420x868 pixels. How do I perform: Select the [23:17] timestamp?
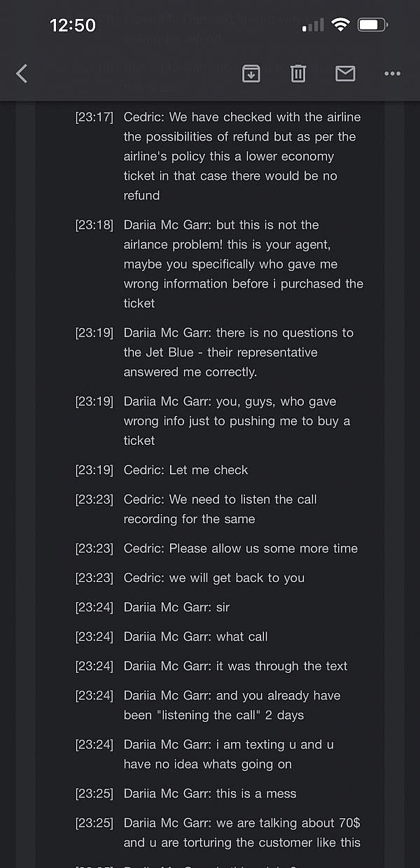click(x=94, y=117)
